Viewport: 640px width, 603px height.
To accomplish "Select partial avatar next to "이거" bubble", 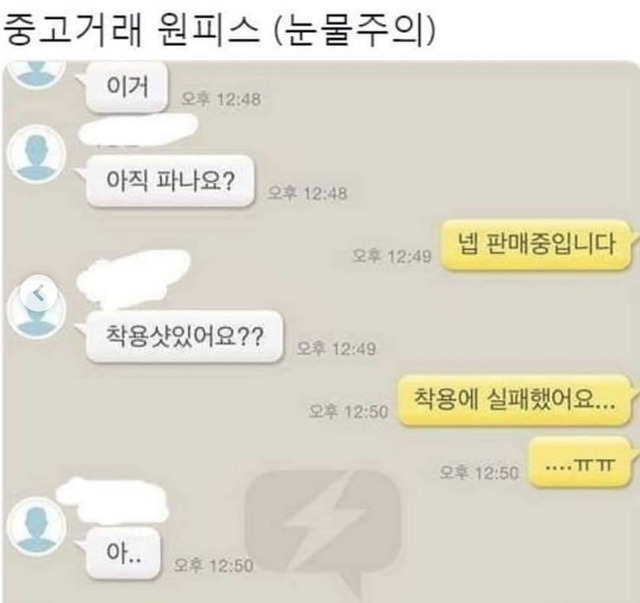I will point(36,74).
